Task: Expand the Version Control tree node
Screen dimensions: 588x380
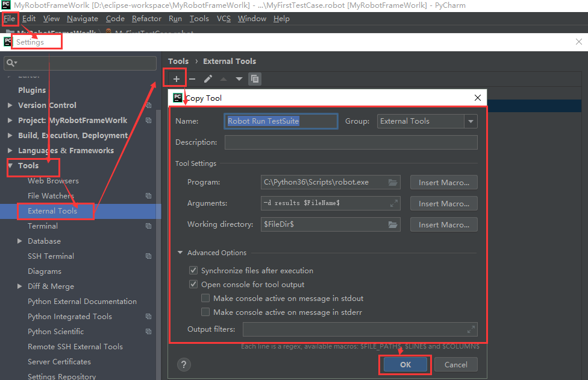Action: click(x=10, y=106)
